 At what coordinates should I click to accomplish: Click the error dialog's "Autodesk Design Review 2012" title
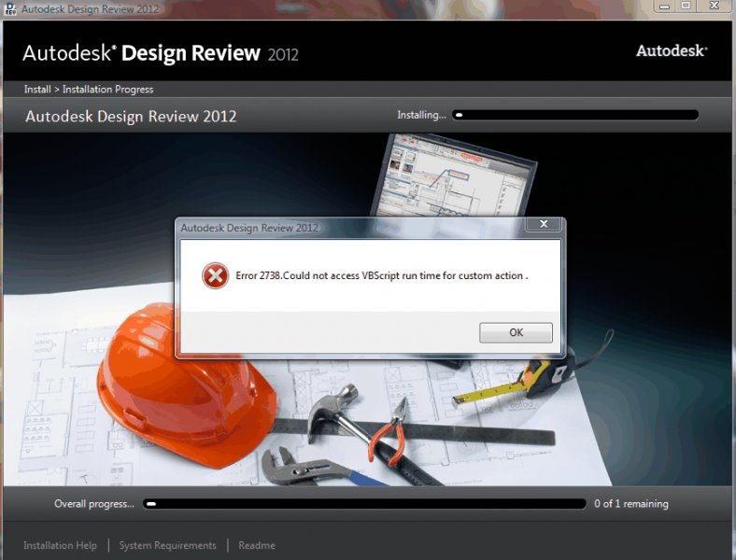249,228
